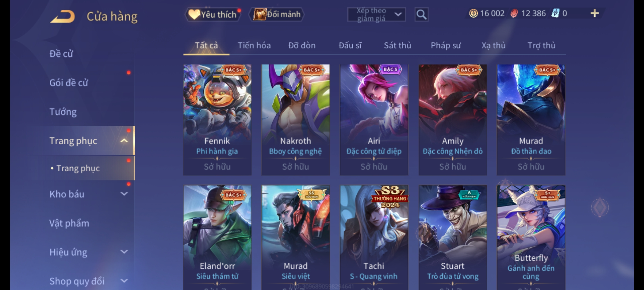
Task: Tap the red ruby currency icon
Action: (x=514, y=13)
